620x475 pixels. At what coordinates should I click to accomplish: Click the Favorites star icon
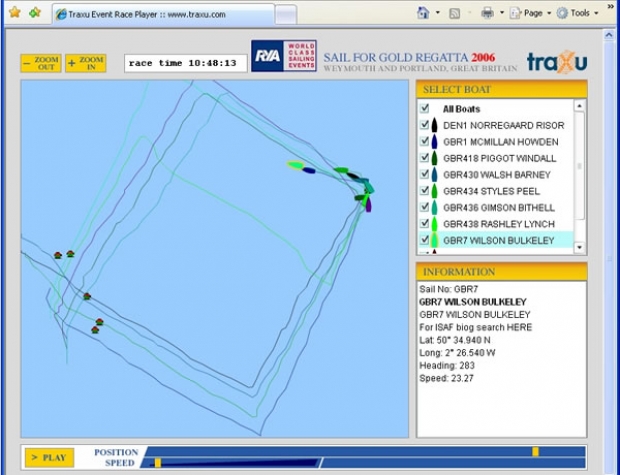tap(14, 13)
